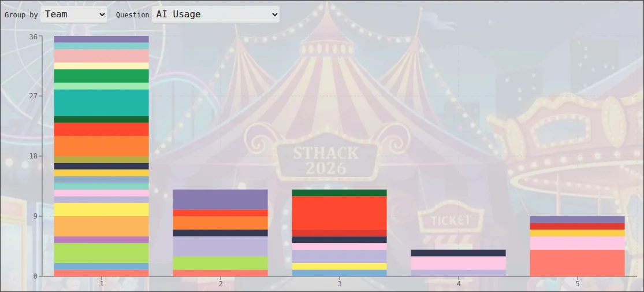The image size is (644, 292).
Task: Select the salmon bottom segment of bar 1
Action: pyautogui.click(x=102, y=273)
